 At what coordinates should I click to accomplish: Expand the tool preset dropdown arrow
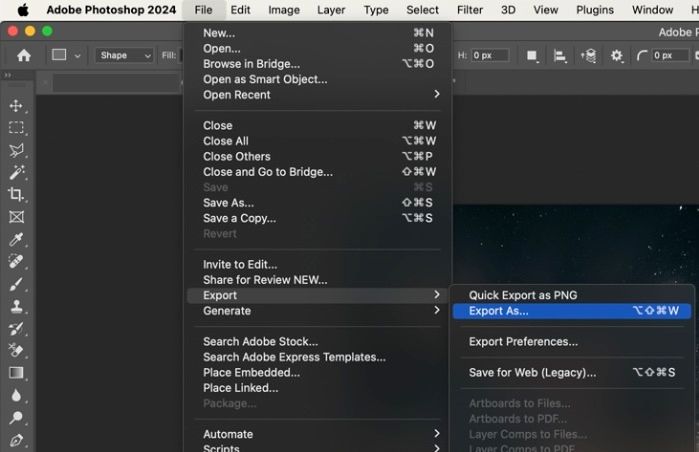pyautogui.click(x=78, y=56)
